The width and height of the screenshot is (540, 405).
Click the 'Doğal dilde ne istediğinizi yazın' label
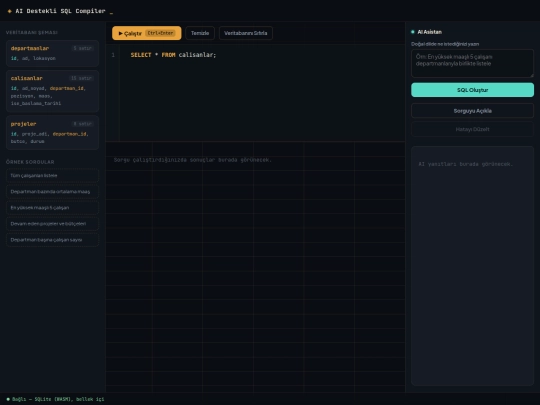(445, 44)
